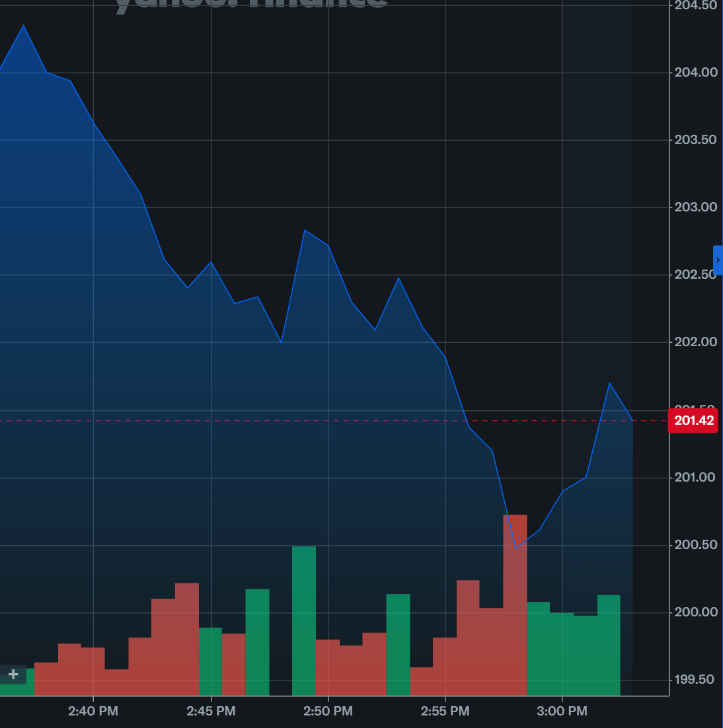
Task: Click the red 201.42 current price label
Action: pos(693,421)
